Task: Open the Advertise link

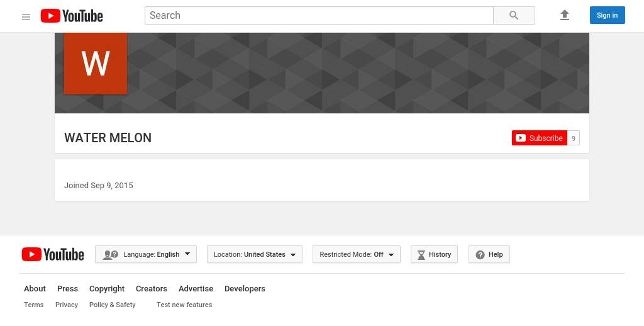Action: [196, 289]
